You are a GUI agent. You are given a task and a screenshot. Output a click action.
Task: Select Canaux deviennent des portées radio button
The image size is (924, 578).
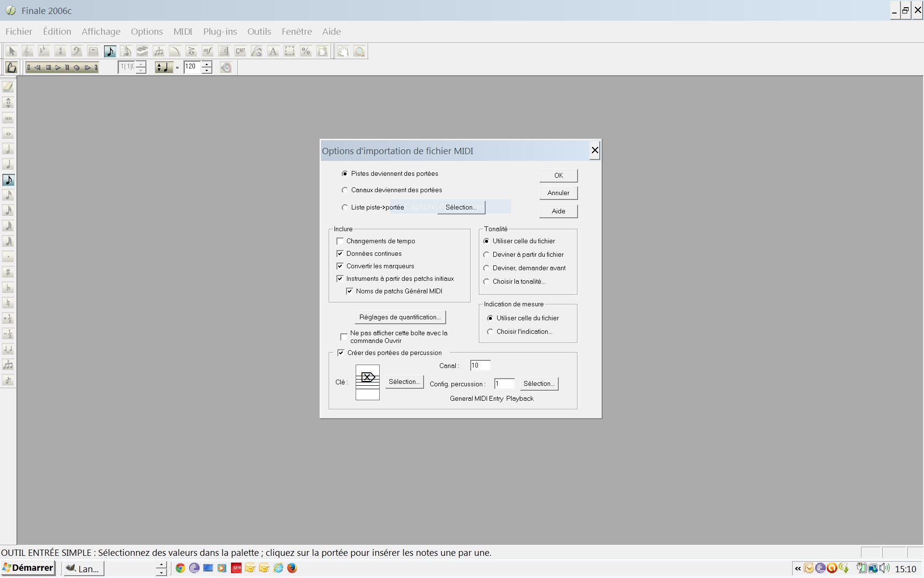tap(345, 189)
